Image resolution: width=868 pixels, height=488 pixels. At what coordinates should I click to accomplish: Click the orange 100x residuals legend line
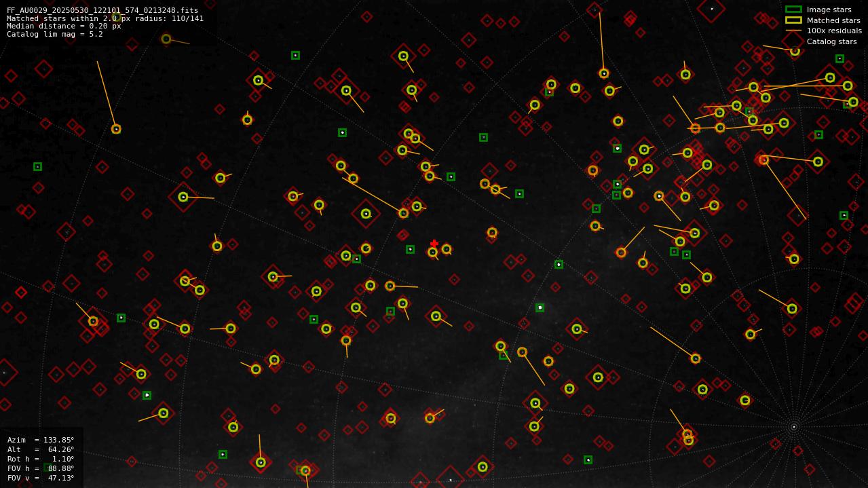[x=793, y=31]
